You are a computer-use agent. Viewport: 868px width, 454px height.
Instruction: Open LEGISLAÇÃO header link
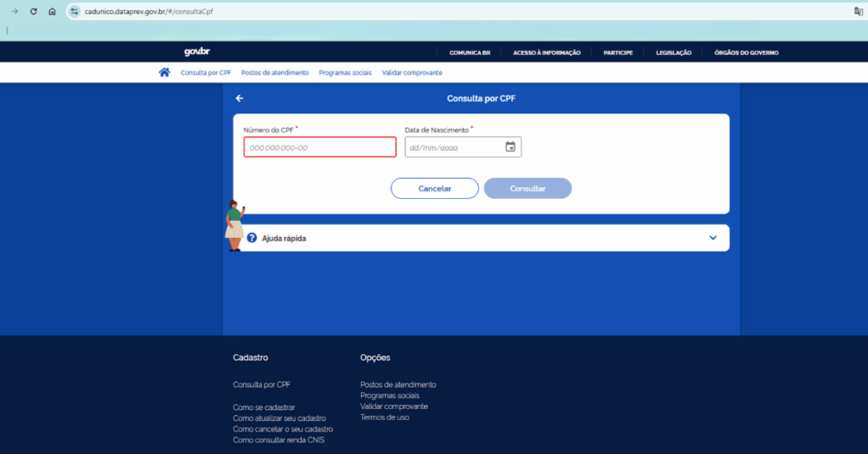click(x=674, y=53)
